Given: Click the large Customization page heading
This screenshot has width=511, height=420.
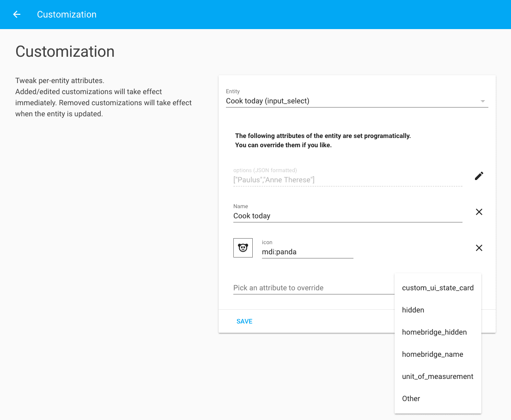Looking at the screenshot, I should coord(65,52).
